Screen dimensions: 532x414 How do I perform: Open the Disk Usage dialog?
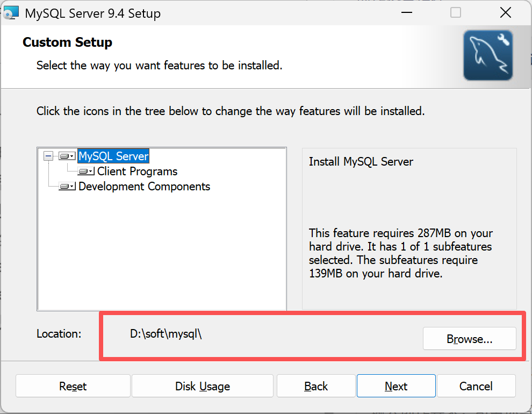point(203,386)
